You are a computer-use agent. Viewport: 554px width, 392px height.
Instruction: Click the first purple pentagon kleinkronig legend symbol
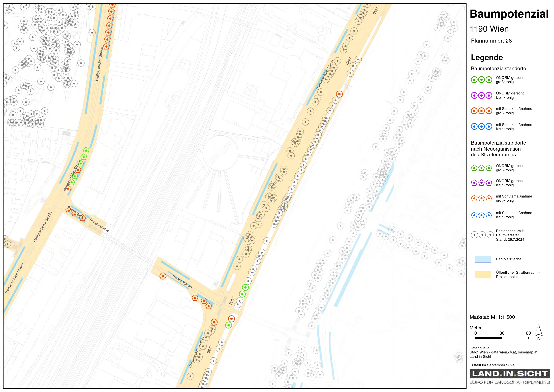coord(474,183)
